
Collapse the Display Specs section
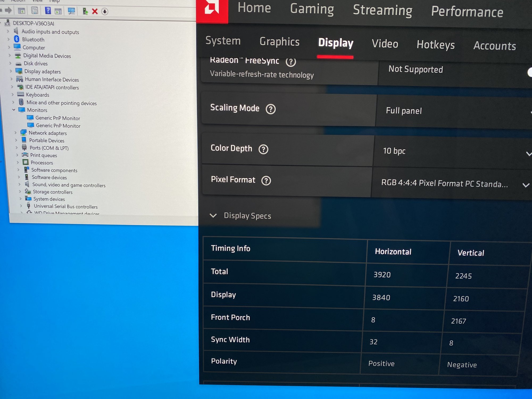pyautogui.click(x=213, y=215)
